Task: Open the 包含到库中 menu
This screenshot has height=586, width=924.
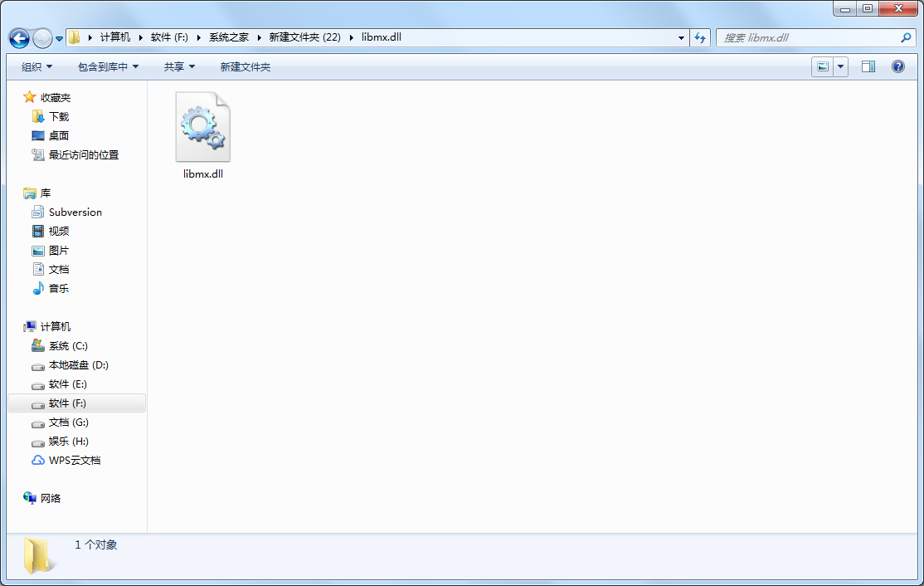Action: click(x=103, y=66)
